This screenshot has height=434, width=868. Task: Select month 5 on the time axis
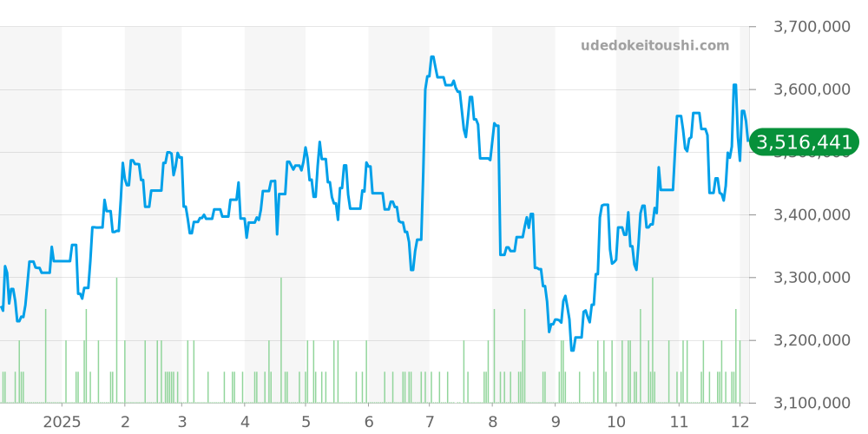pos(306,422)
